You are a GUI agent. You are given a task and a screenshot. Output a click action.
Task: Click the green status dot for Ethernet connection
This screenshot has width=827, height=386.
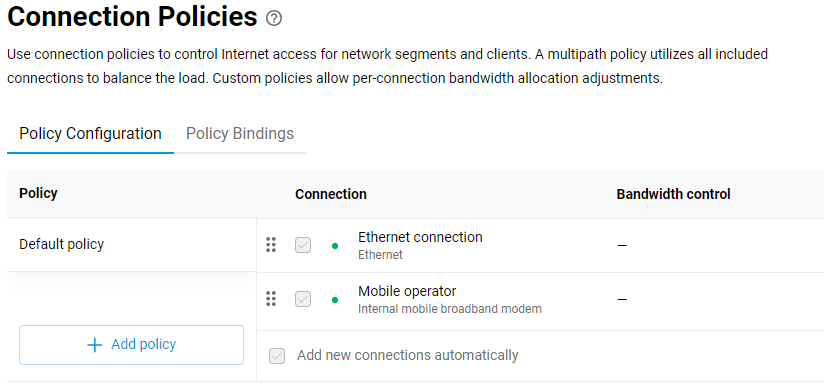335,246
